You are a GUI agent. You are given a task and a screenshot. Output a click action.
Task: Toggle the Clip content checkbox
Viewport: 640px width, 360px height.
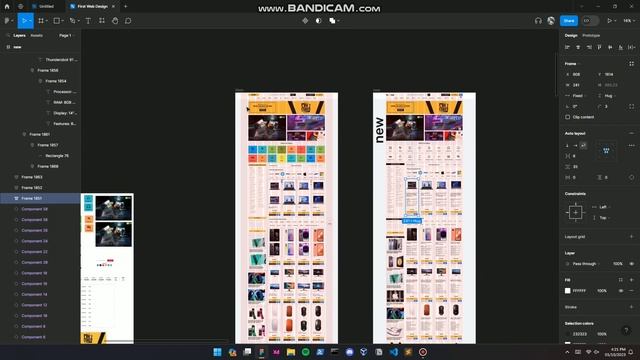pos(567,117)
